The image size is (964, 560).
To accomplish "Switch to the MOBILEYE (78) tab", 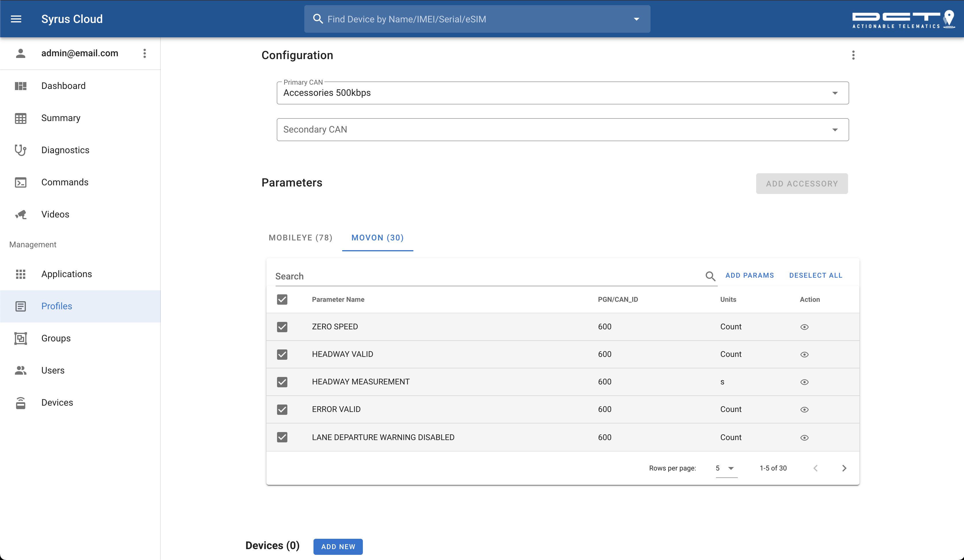I will click(x=300, y=238).
